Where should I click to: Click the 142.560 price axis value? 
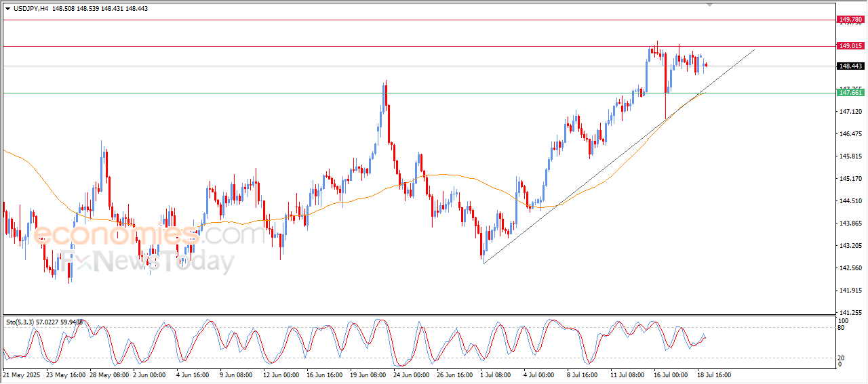[850, 268]
